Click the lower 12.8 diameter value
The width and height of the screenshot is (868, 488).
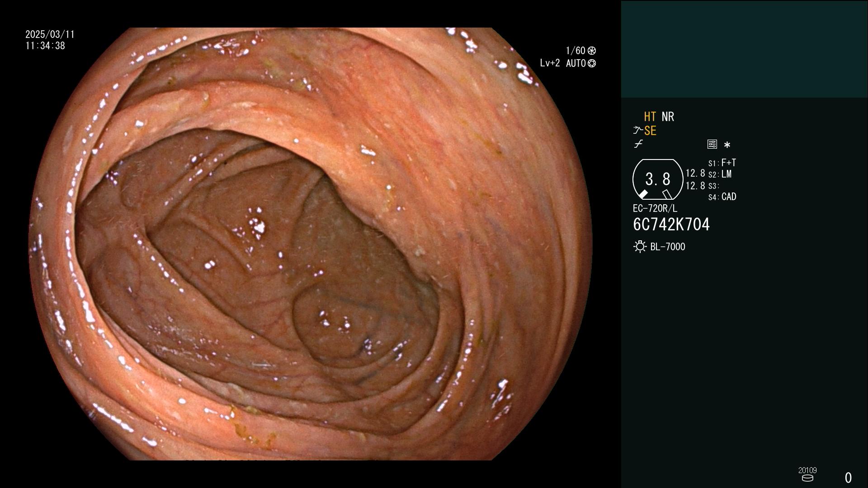(x=695, y=186)
